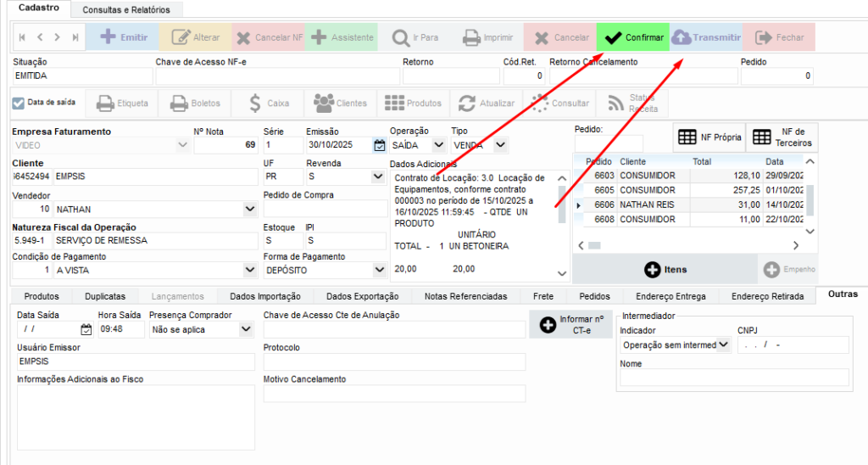Click the Atualizar refresh icon
The height and width of the screenshot is (465, 868).
487,104
